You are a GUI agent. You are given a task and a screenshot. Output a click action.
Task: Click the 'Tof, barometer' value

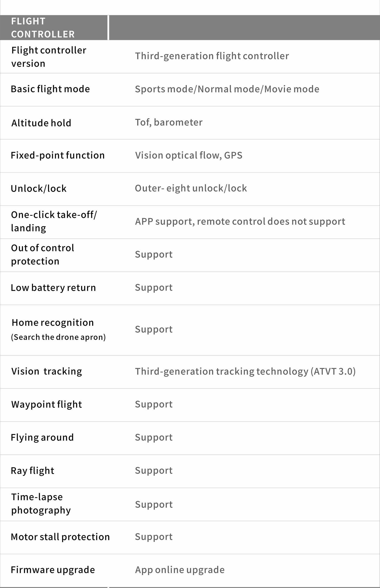click(169, 122)
